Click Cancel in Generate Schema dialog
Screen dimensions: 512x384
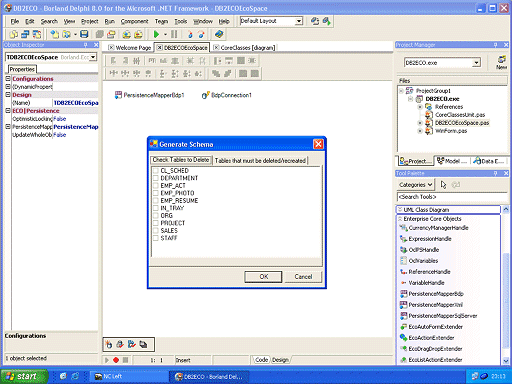pyautogui.click(x=303, y=277)
